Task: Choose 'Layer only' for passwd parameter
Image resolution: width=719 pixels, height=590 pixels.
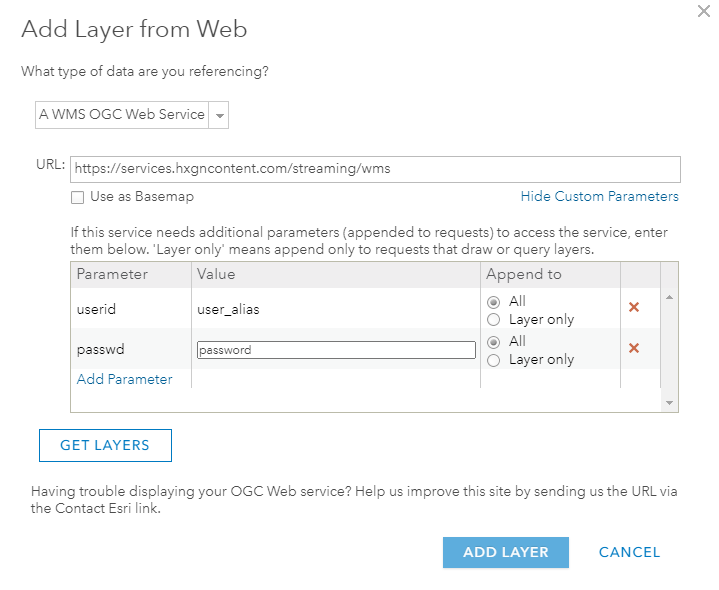Action: 494,360
